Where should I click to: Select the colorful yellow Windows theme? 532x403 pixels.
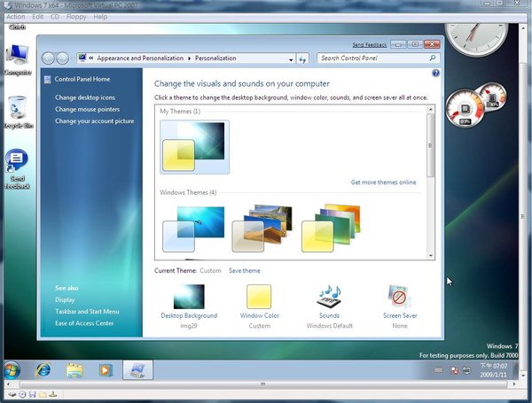[331, 228]
